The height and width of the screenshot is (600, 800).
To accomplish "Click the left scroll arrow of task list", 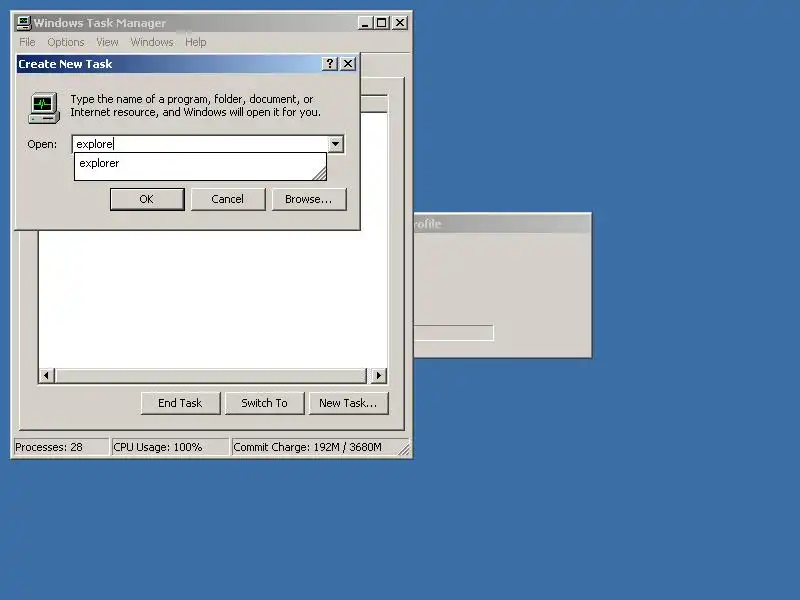I will point(46,376).
